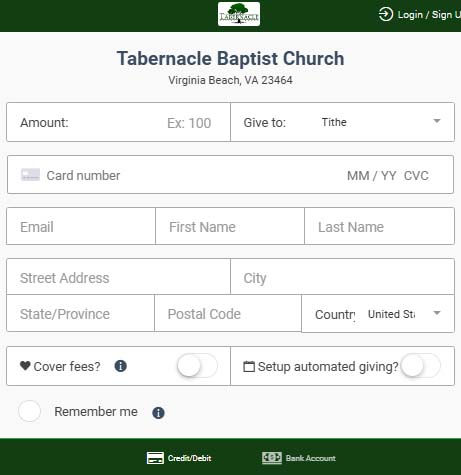Click the Street Address field
The height and width of the screenshot is (475, 461).
pyautogui.click(x=118, y=277)
